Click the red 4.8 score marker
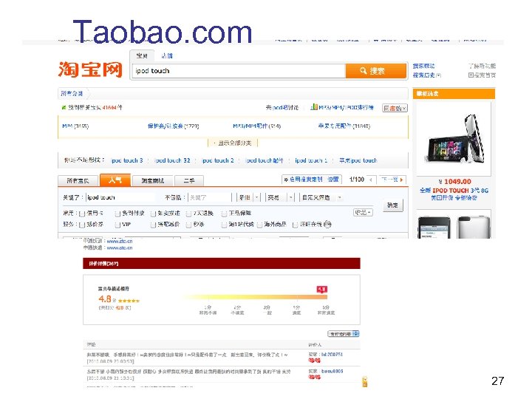The width and height of the screenshot is (532, 399). [x=321, y=290]
